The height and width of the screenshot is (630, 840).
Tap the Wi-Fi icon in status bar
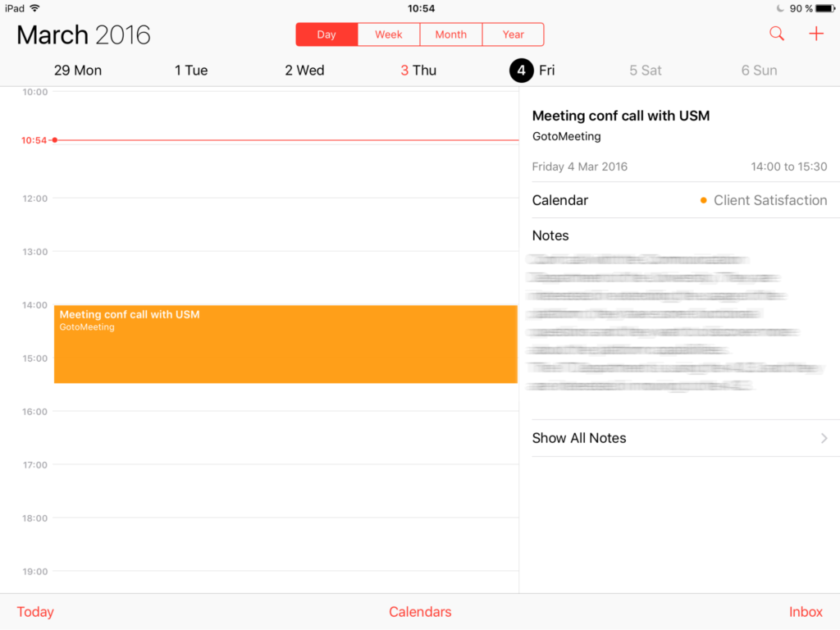click(x=34, y=8)
